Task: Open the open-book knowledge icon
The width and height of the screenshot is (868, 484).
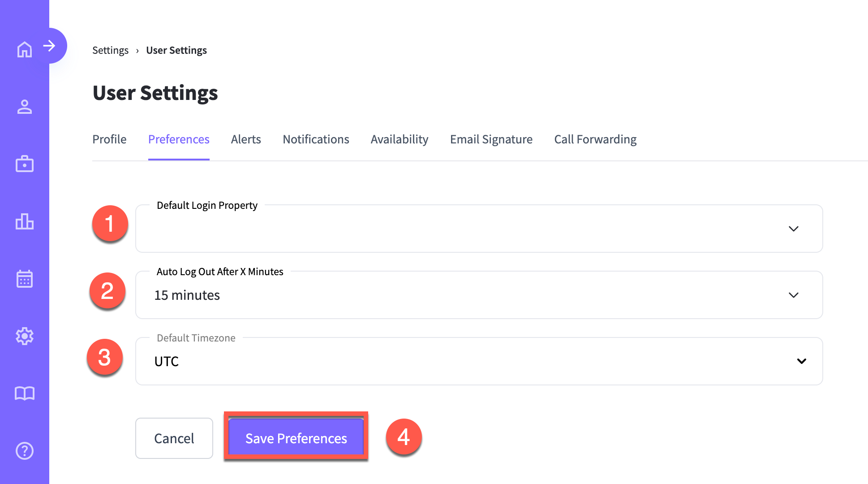Action: pos(25,393)
